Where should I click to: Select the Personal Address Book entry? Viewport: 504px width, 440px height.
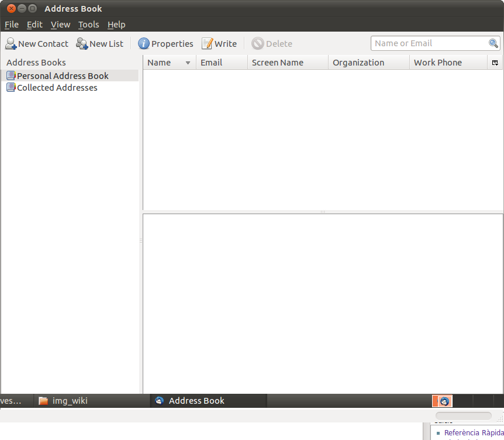tap(63, 75)
